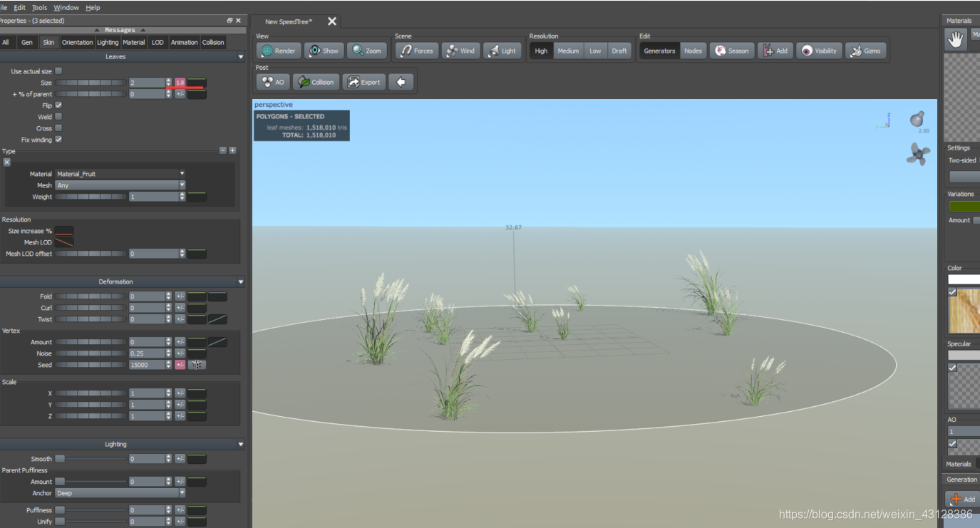Click the back arrow button in Post group
The image size is (980, 528).
tap(401, 82)
